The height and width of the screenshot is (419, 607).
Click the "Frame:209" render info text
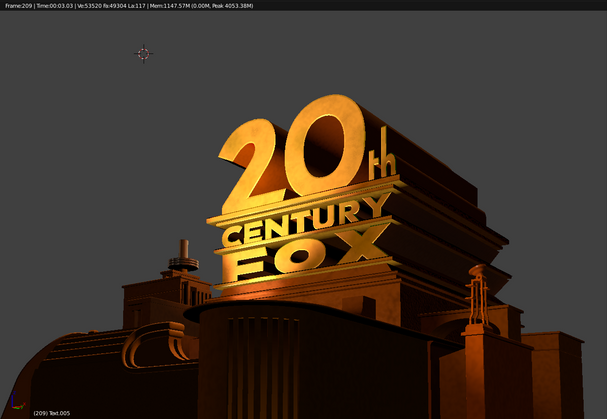click(x=19, y=6)
